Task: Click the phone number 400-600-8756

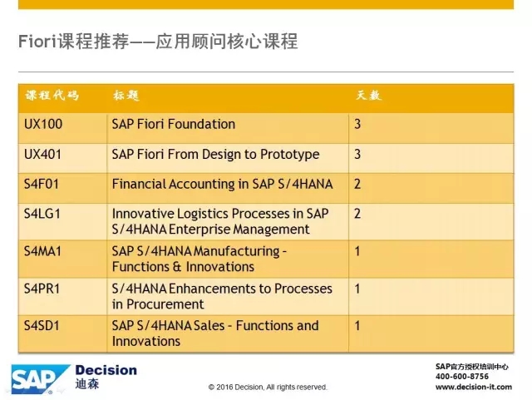Action: 462,376
